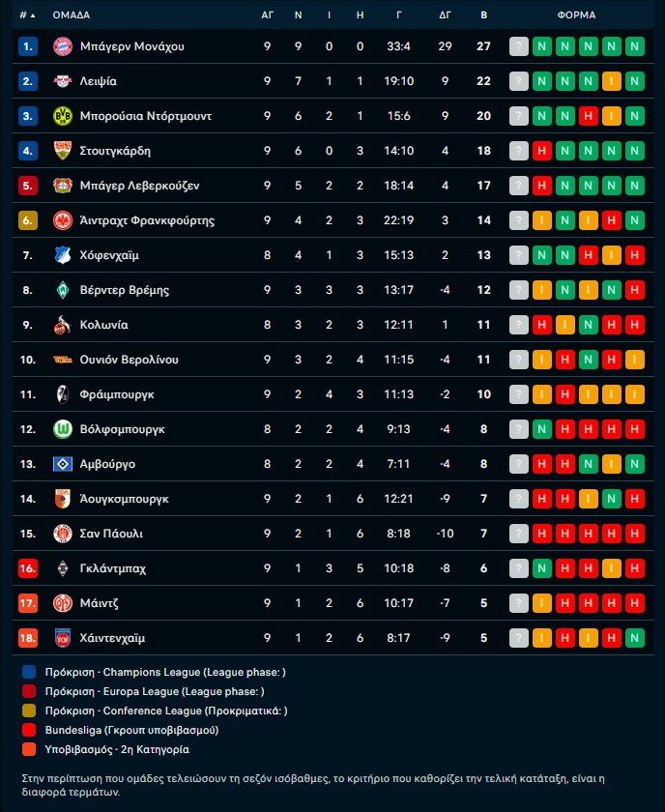
Task: Open the Γκλάντμπαχ team link
Action: (x=113, y=568)
